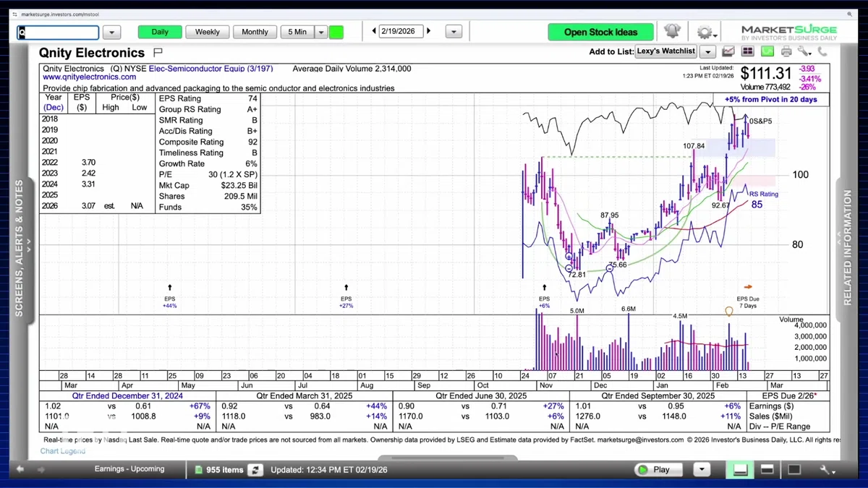
Task: Open Lexy's Watchlist list selector
Action: (x=665, y=51)
